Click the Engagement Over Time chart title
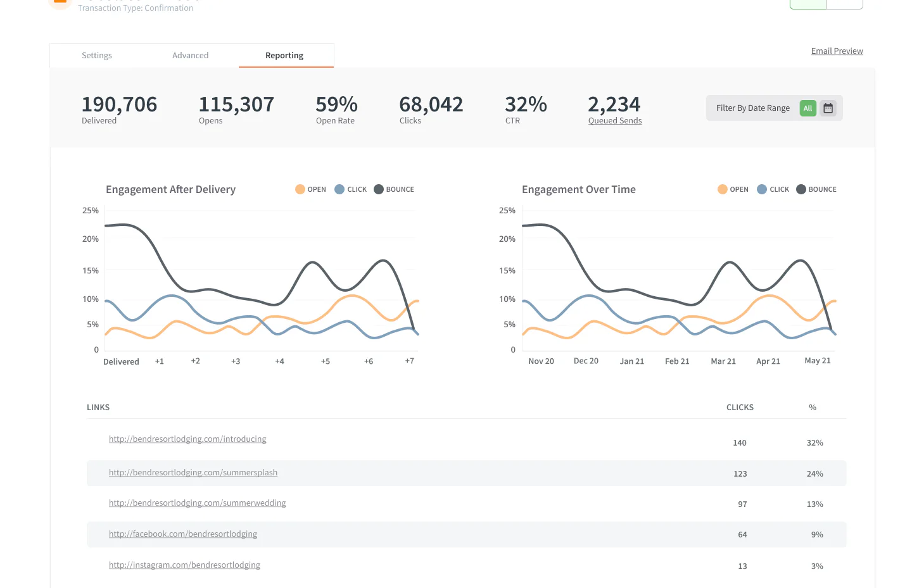Image resolution: width=912 pixels, height=588 pixels. pyautogui.click(x=579, y=189)
